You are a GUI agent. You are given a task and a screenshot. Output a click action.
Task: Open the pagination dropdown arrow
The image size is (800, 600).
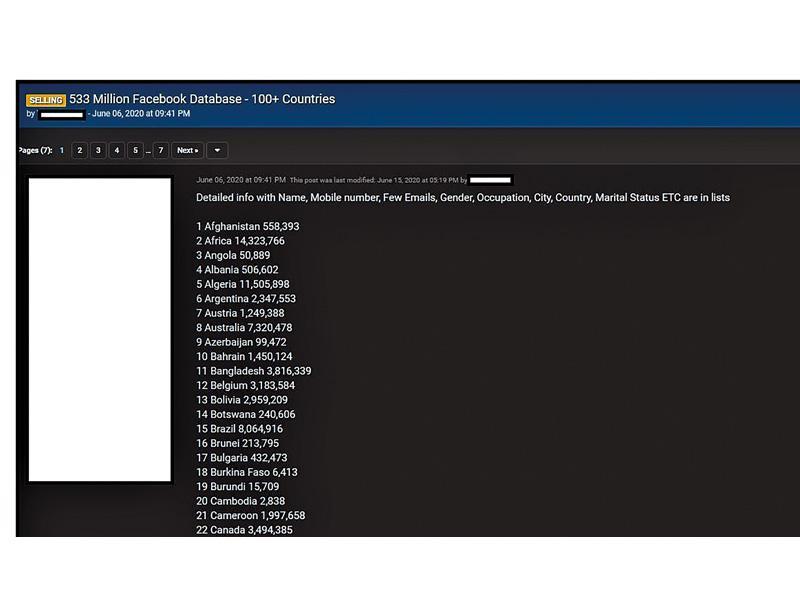click(217, 150)
